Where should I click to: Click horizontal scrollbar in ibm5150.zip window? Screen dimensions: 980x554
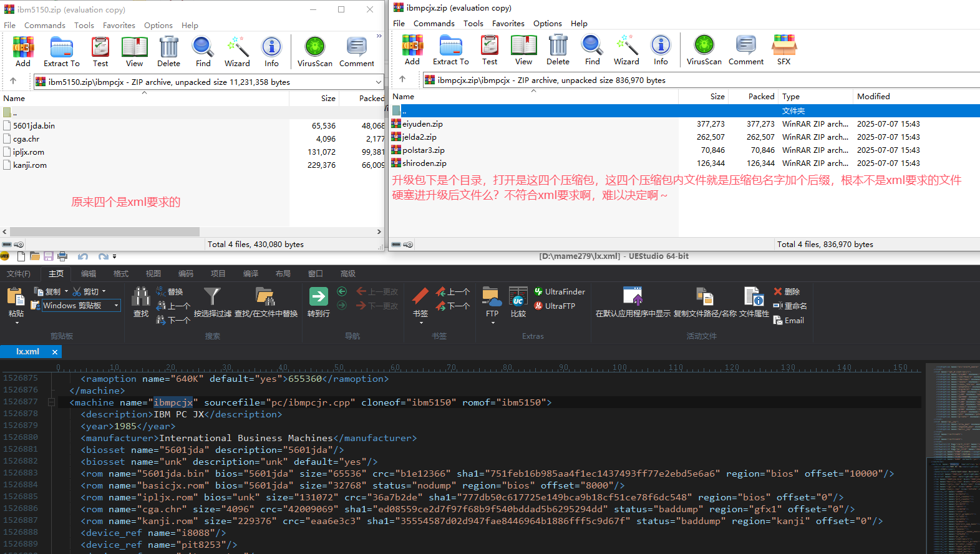(104, 231)
